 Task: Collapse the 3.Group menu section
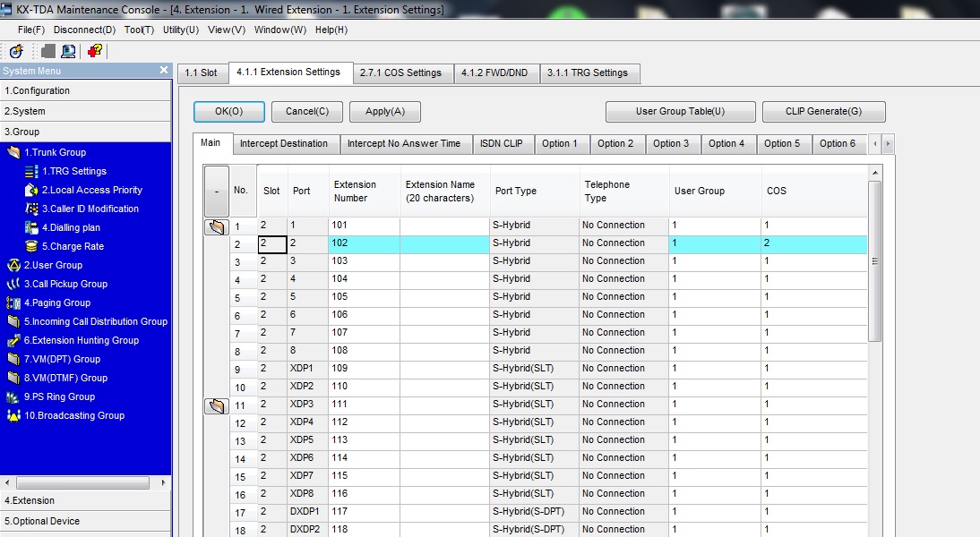click(85, 132)
